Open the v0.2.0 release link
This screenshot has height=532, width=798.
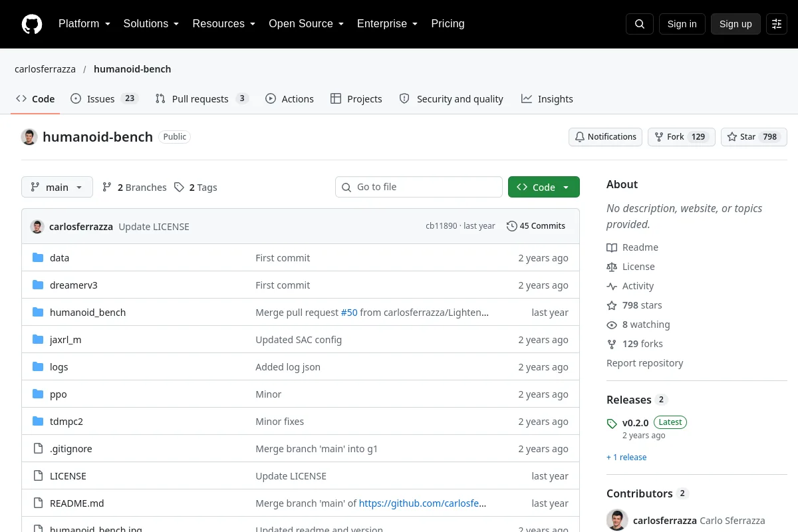point(636,423)
